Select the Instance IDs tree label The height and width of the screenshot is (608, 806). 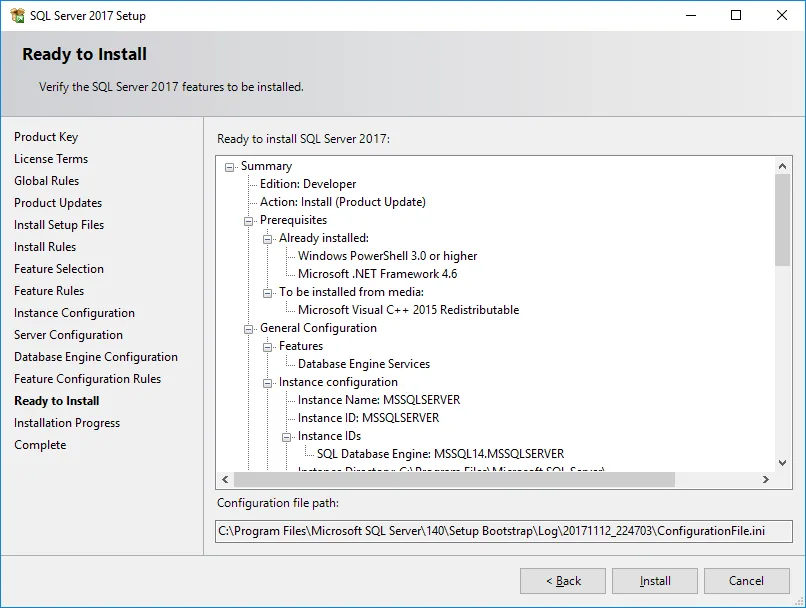pos(329,436)
